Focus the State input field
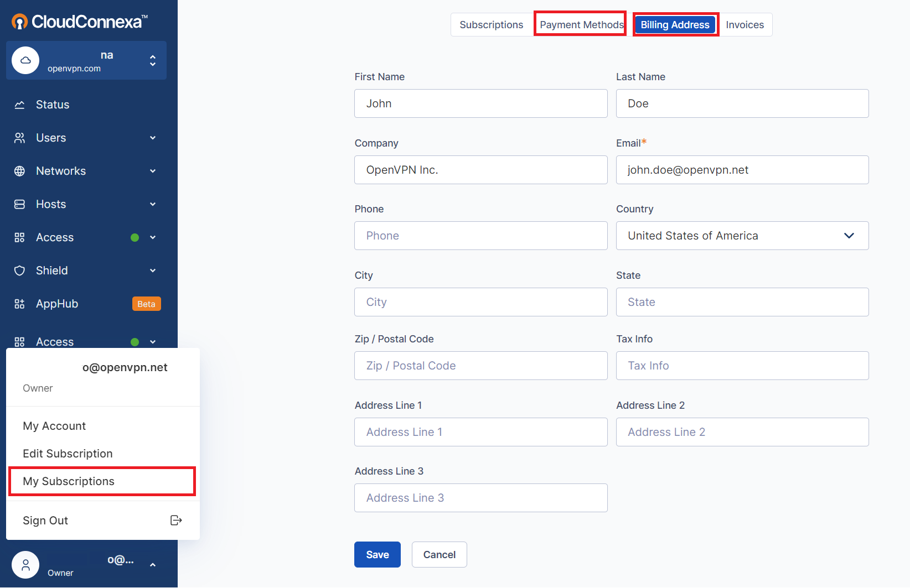This screenshot has width=910, height=588. [x=742, y=302]
